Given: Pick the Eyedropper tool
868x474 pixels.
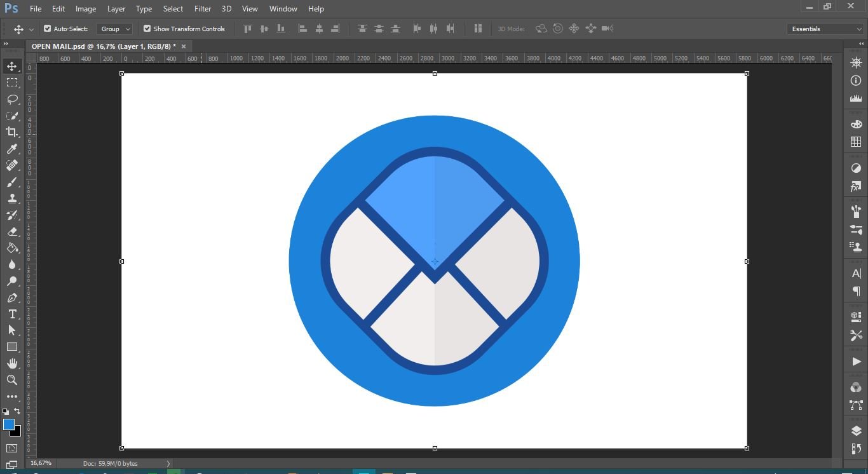Looking at the screenshot, I should (12, 149).
